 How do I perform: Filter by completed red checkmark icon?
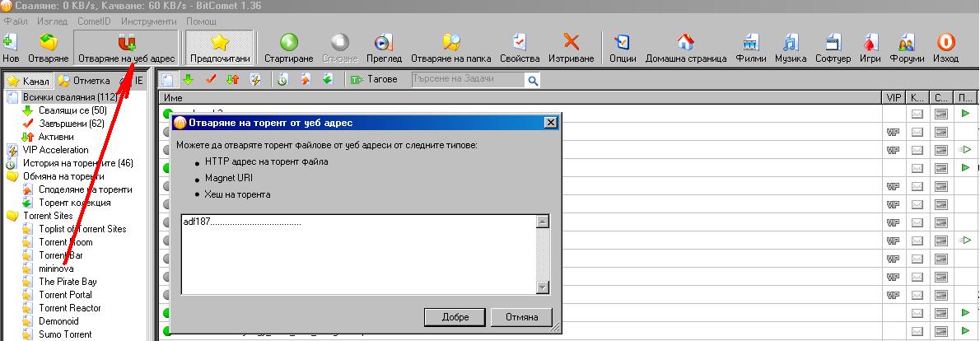[x=211, y=80]
